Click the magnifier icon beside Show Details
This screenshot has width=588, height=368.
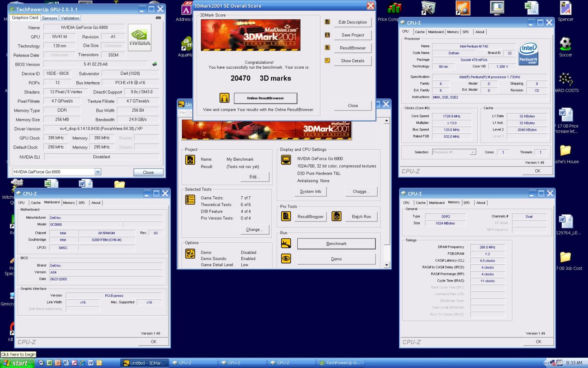(x=327, y=61)
